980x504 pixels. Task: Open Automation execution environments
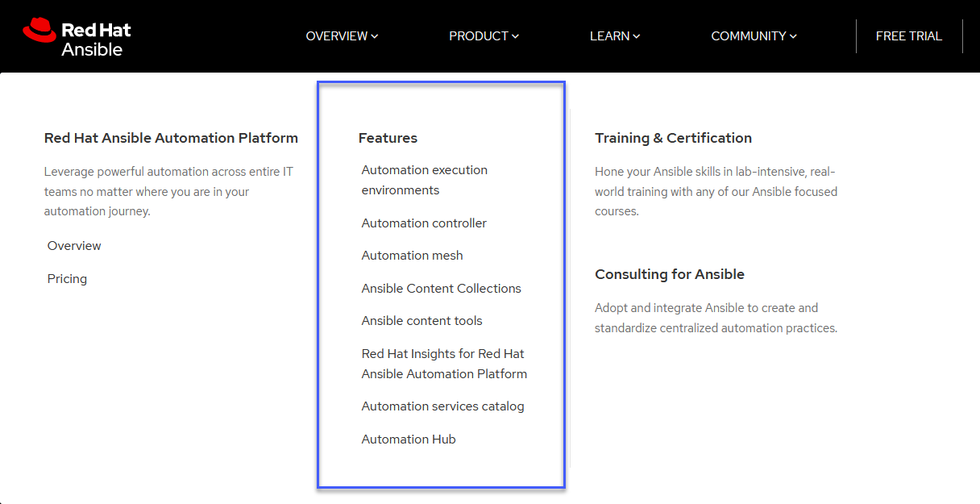point(425,179)
